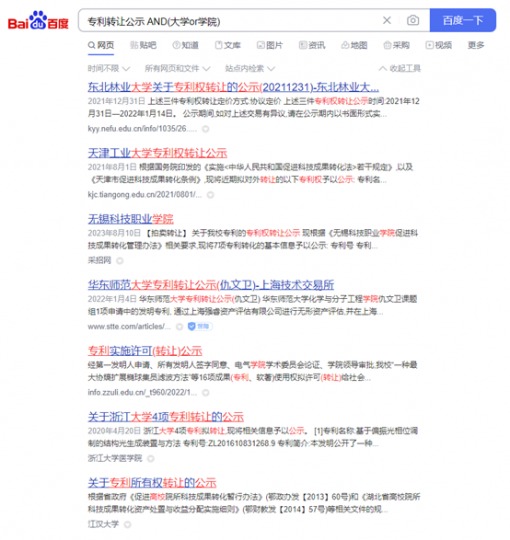
Task: Open 专利实施许可(转让)公示 result
Action: point(145,351)
